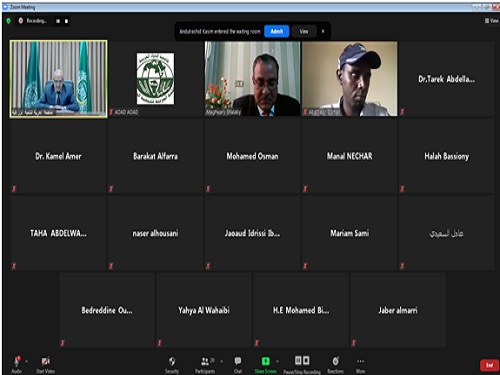This screenshot has width=500, height=375.
Task: Click muted mic icon on H.E Mohamed Bi tile
Action: point(256,343)
